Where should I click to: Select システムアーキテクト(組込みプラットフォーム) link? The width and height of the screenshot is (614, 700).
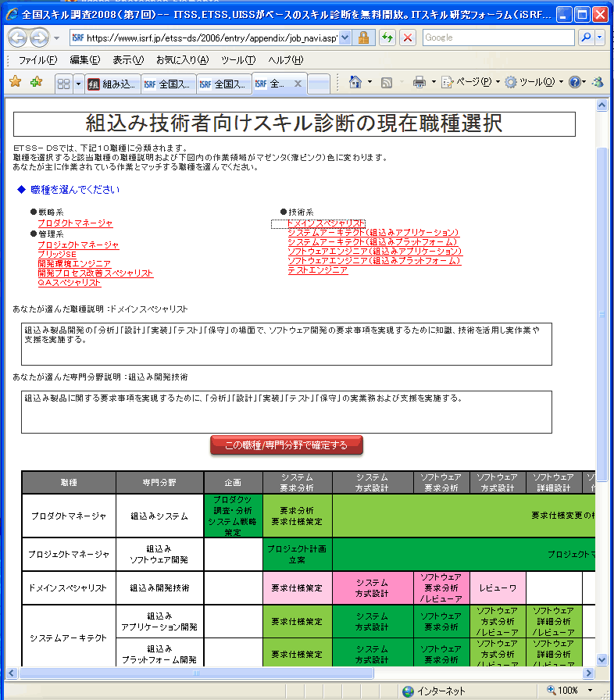[x=373, y=241]
